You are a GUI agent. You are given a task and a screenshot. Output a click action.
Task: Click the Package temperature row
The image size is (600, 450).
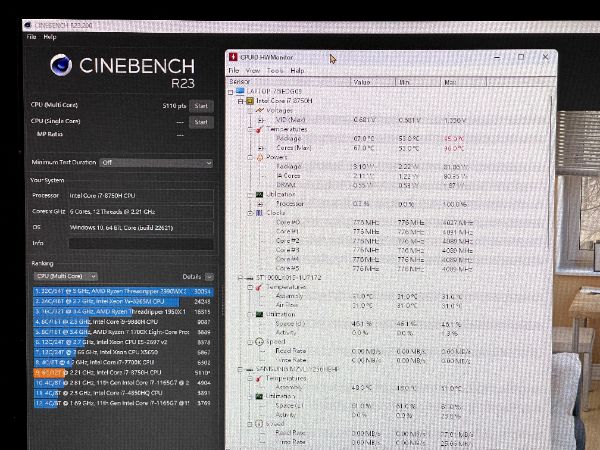[370, 139]
